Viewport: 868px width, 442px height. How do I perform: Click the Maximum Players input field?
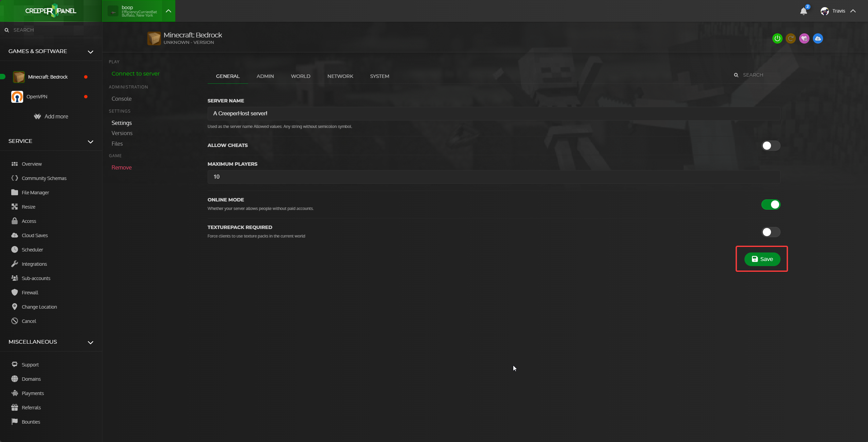[494, 177]
